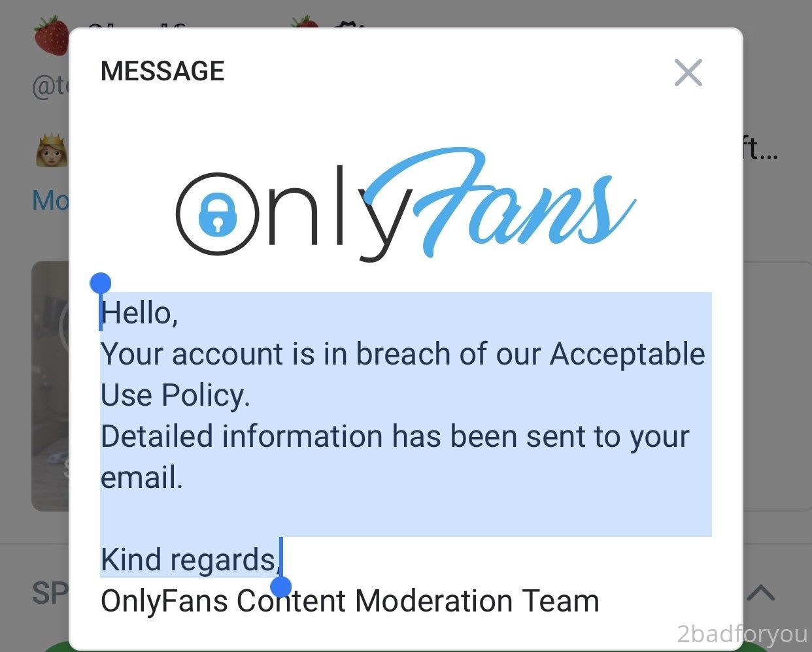Tap the @ username handle behind the dialog
Viewport: 812px width, 652px height.
(x=50, y=86)
